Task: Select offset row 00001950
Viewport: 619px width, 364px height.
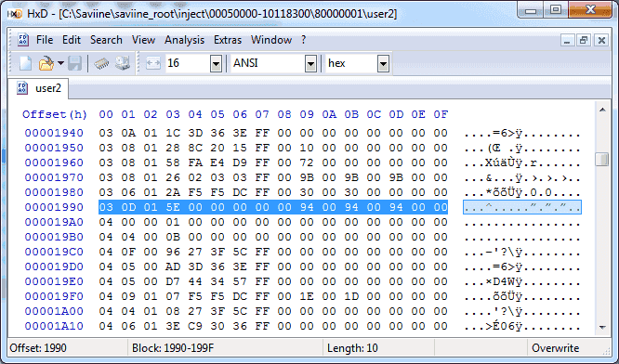Action: [x=54, y=148]
